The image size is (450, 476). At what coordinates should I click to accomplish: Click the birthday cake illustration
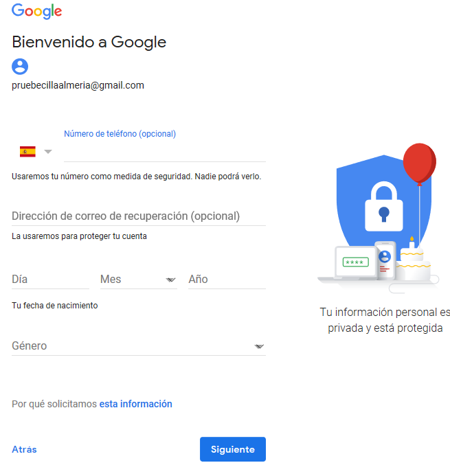(414, 262)
